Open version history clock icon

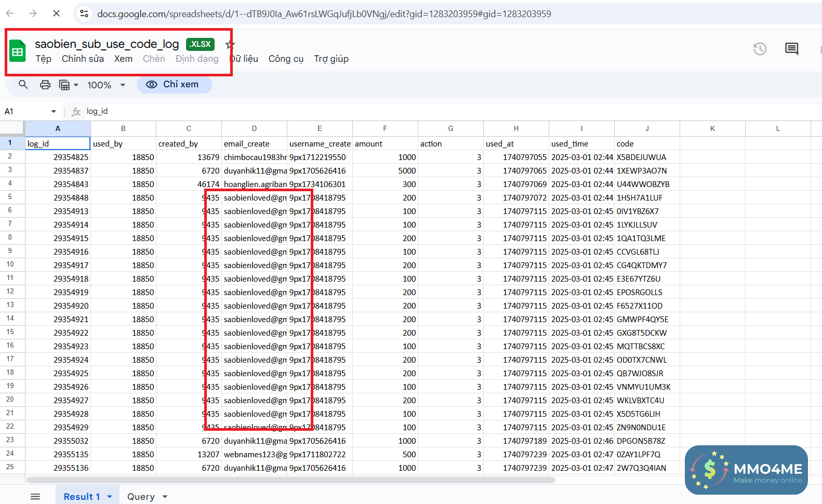pyautogui.click(x=760, y=49)
